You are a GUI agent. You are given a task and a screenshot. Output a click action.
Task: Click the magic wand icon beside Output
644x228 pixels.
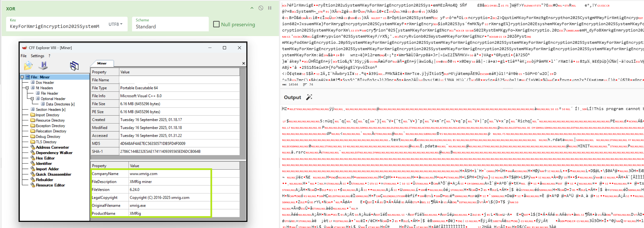[309, 97]
